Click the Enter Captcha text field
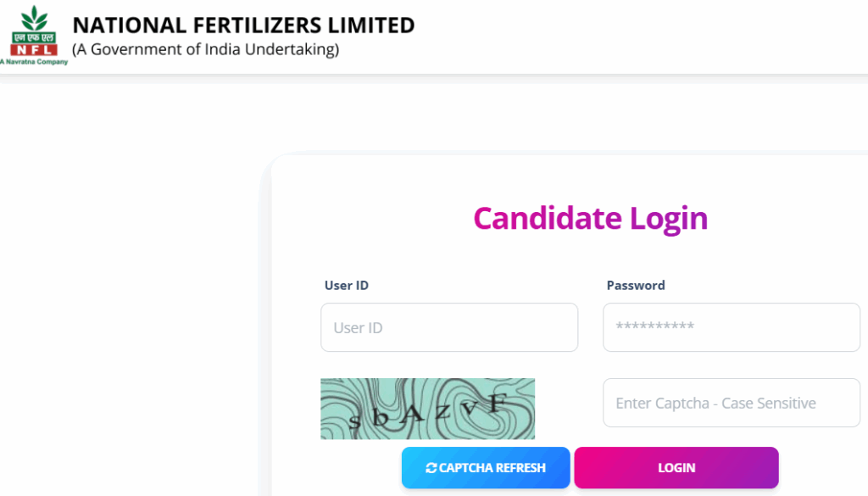 coord(731,403)
